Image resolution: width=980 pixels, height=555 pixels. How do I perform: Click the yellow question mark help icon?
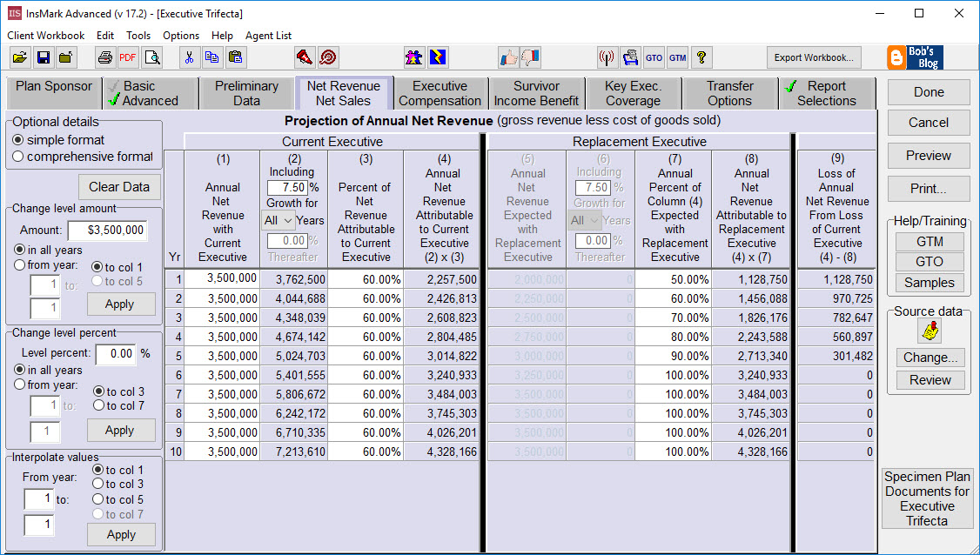point(701,57)
